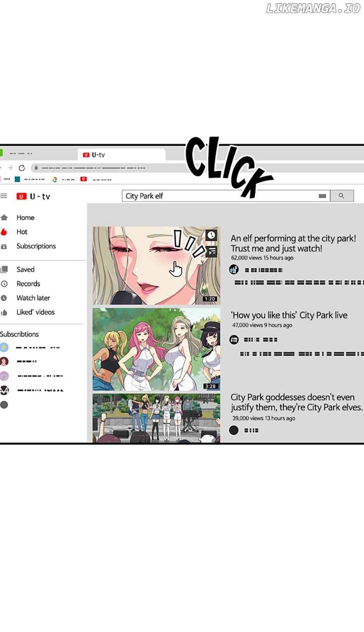The height and width of the screenshot is (632, 364).
Task: Select the U-tv browser tab
Action: click(x=122, y=155)
